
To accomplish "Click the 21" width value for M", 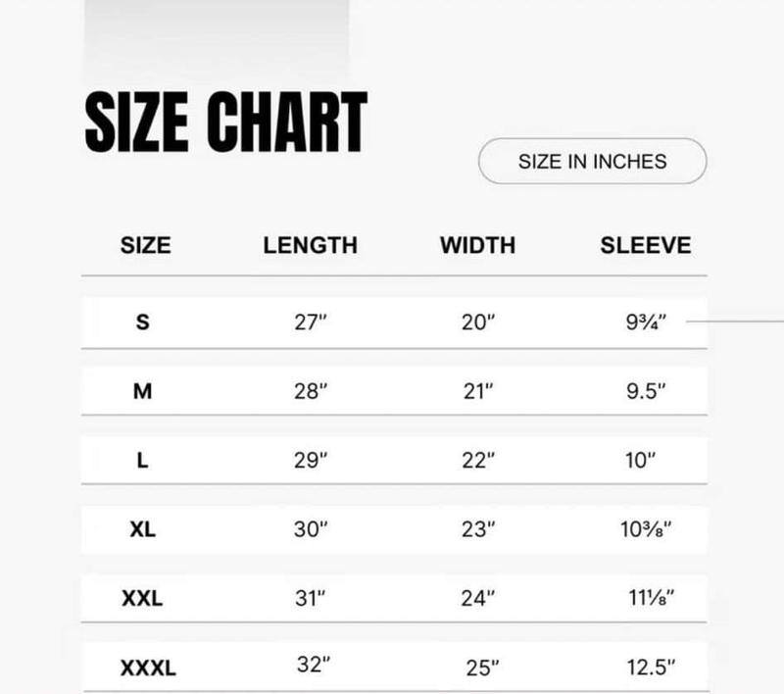I will [x=478, y=391].
